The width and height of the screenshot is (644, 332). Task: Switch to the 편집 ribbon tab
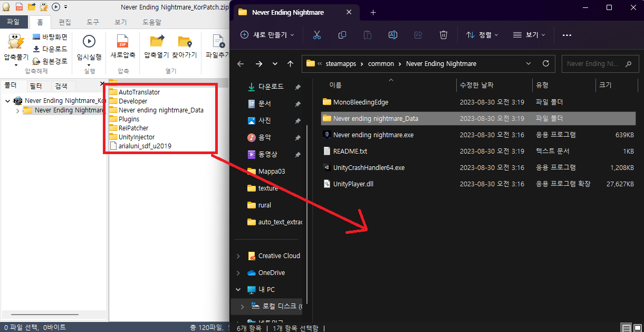click(x=65, y=22)
